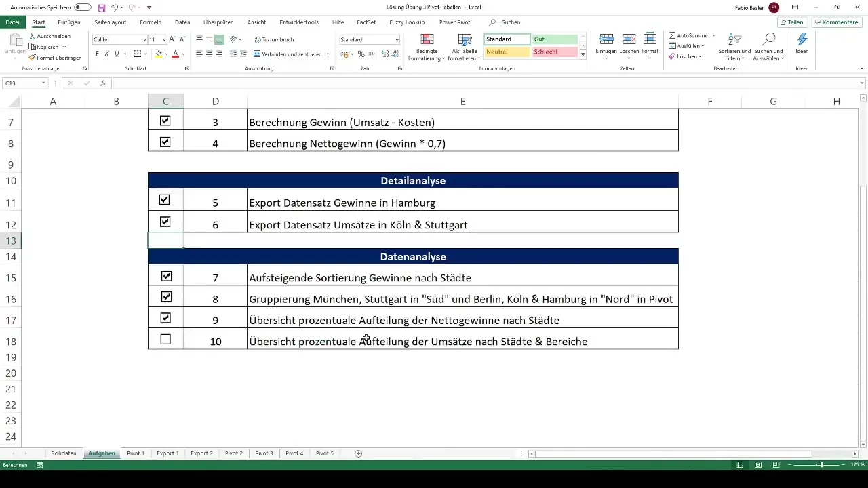
Task: Switch to the Rohdaten sheet tab
Action: pos(64,453)
